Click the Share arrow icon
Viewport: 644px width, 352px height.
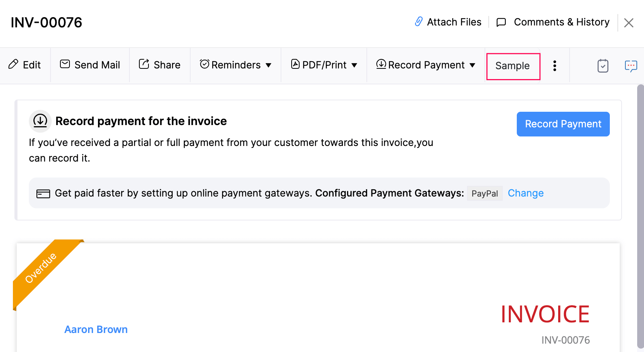(144, 64)
